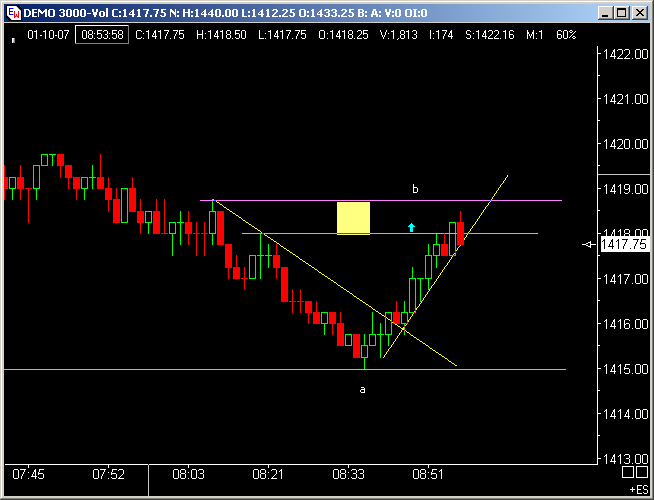Click the +ES symbol label
The height and width of the screenshot is (500, 654).
(x=638, y=490)
